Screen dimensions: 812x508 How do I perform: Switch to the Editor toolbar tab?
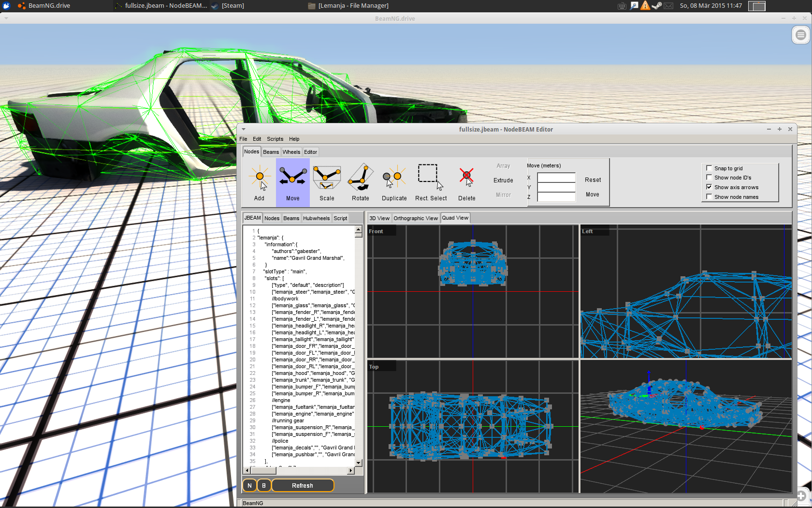point(310,152)
